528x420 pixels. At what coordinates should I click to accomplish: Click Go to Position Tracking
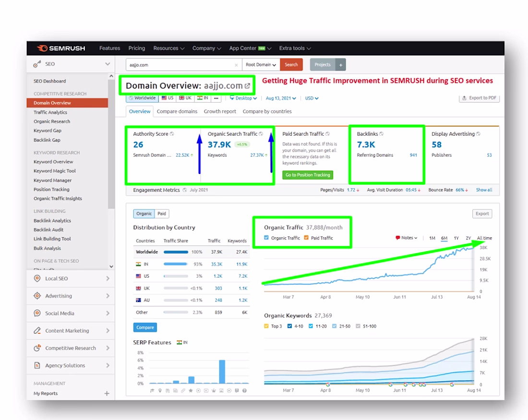308,175
